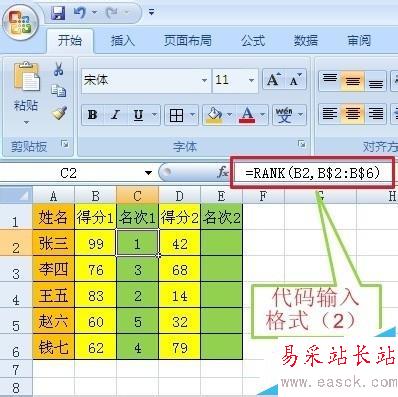This screenshot has height=397, width=398.
Task: Click the Name Box showing C2
Action: click(x=70, y=173)
